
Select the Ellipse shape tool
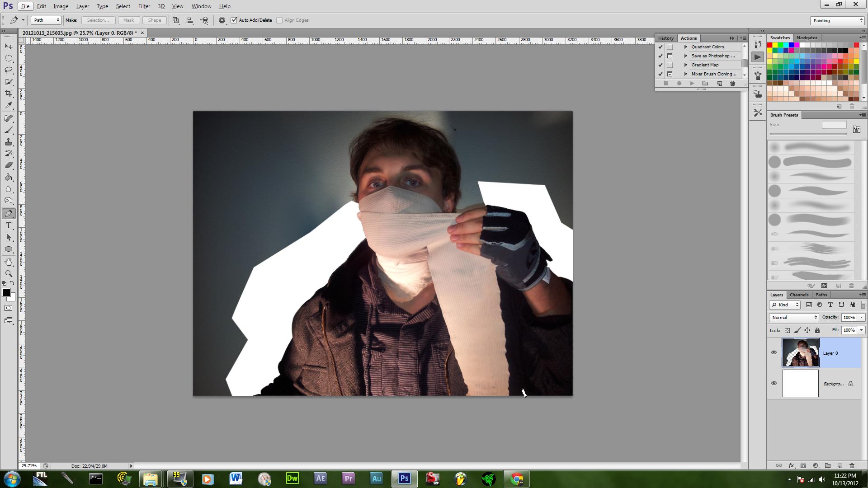9,249
